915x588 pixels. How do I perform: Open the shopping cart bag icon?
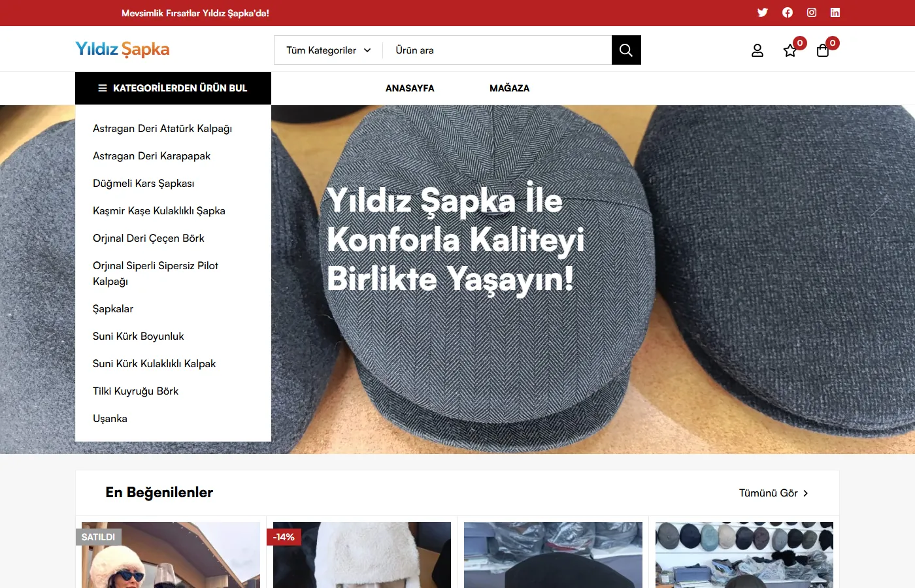(x=823, y=50)
